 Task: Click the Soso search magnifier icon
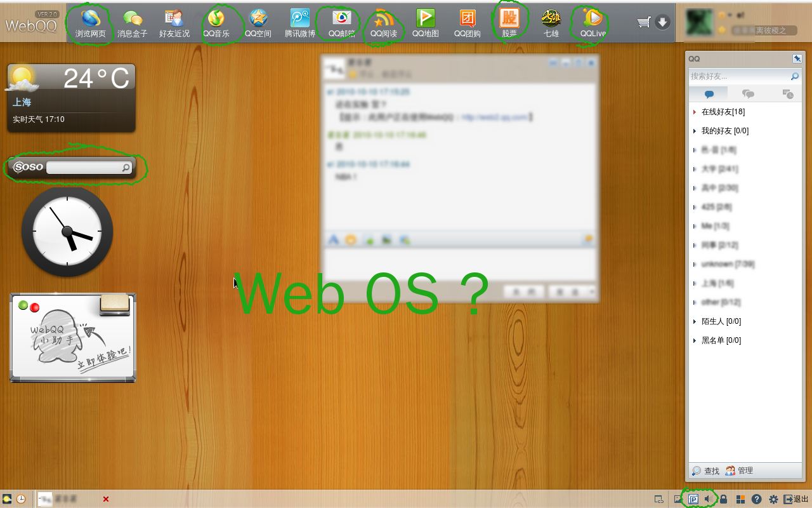tap(126, 167)
